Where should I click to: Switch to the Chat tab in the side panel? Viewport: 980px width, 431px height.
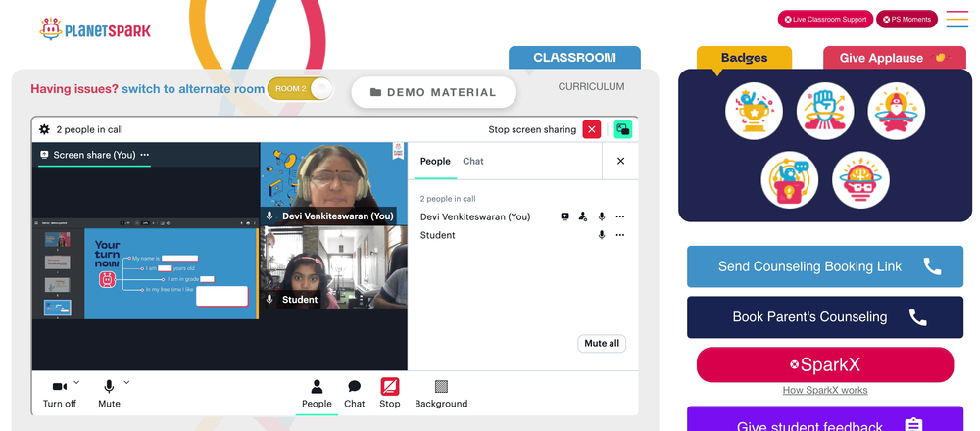click(x=473, y=162)
